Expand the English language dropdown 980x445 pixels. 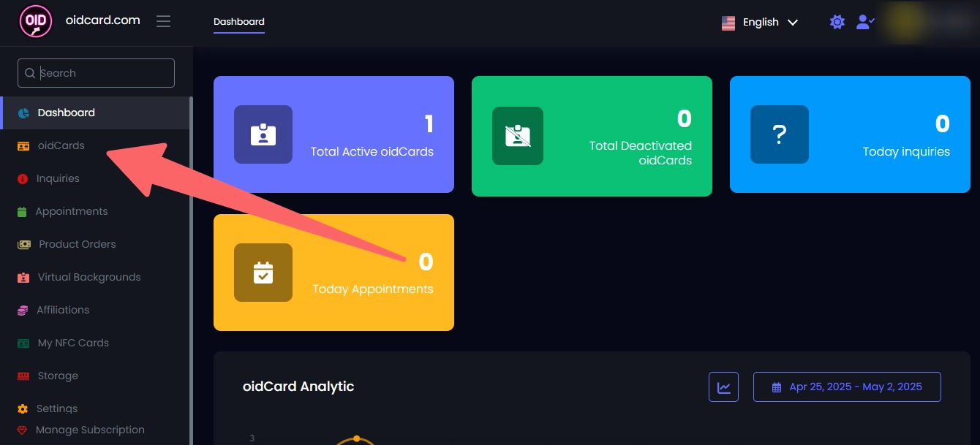[760, 23]
